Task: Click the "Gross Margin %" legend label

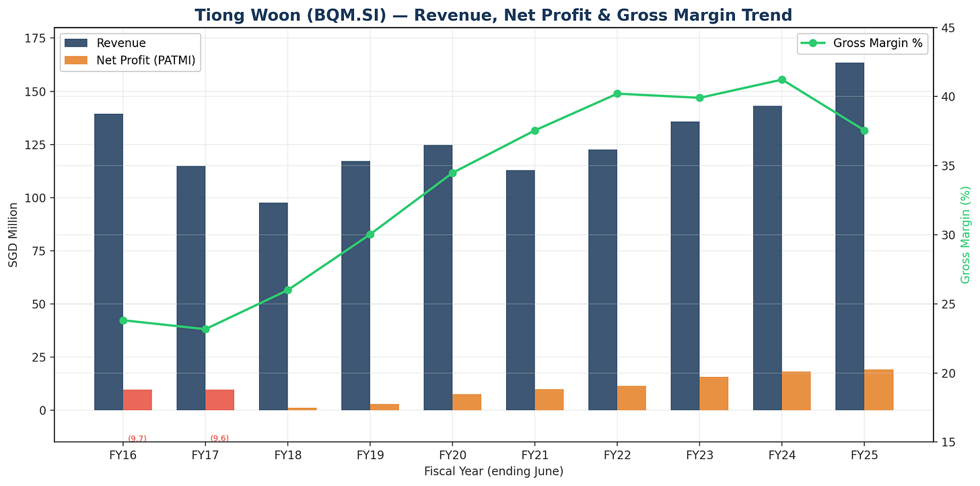Action: (x=878, y=43)
